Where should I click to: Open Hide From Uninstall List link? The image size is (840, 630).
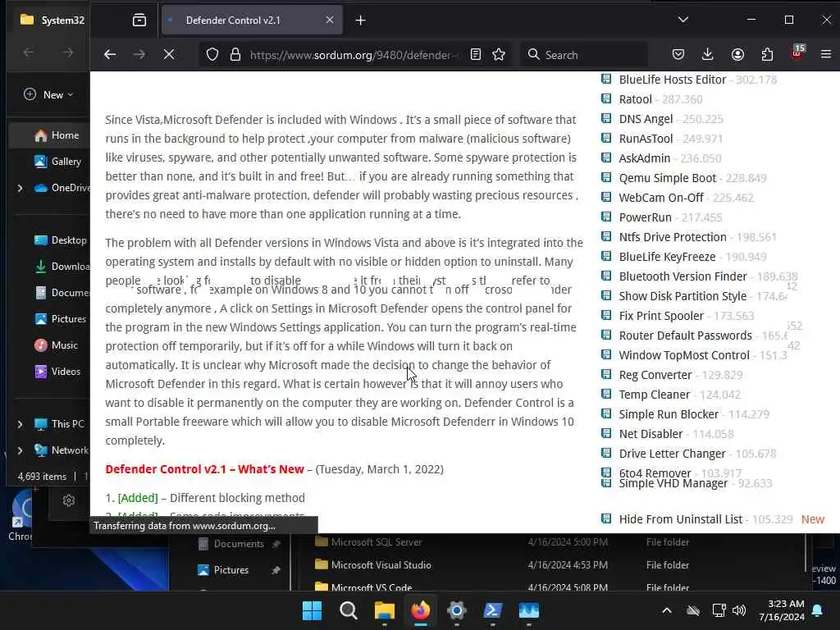[x=680, y=519]
